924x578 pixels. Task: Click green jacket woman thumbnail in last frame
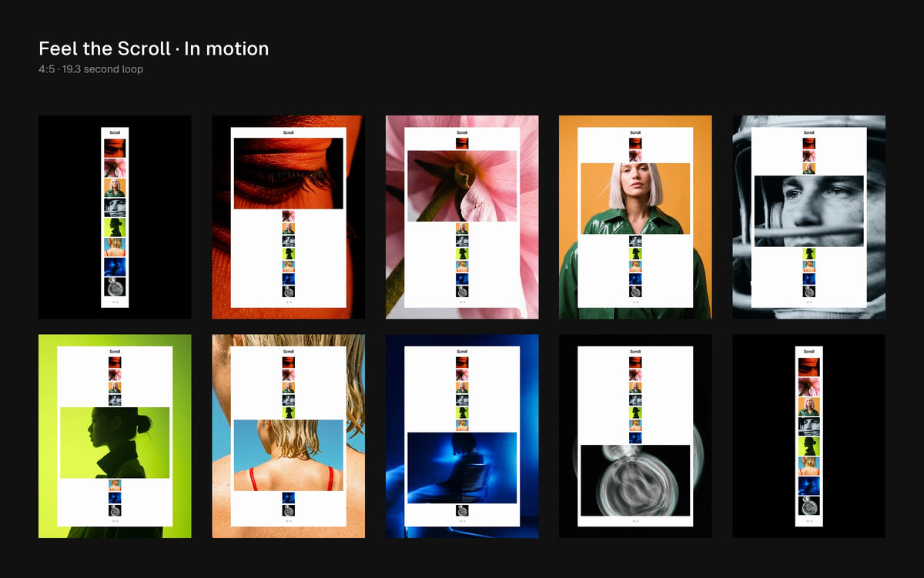pyautogui.click(x=809, y=406)
